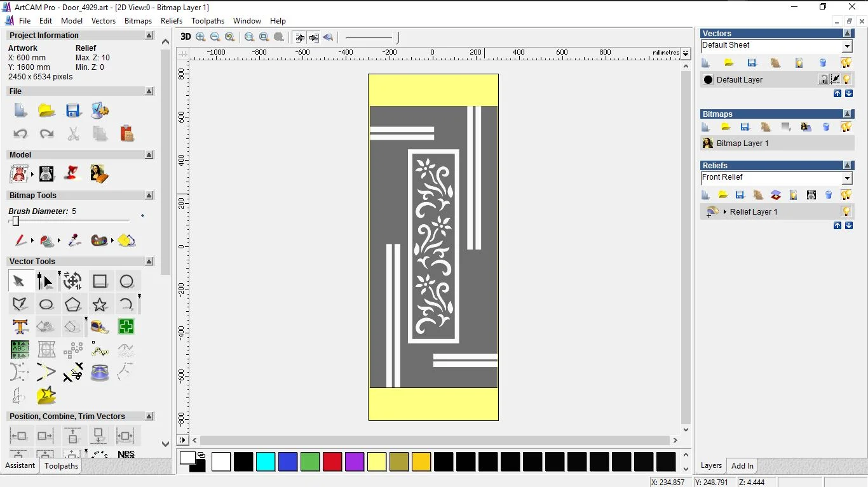
Task: Switch to the Add In tab
Action: pyautogui.click(x=742, y=465)
